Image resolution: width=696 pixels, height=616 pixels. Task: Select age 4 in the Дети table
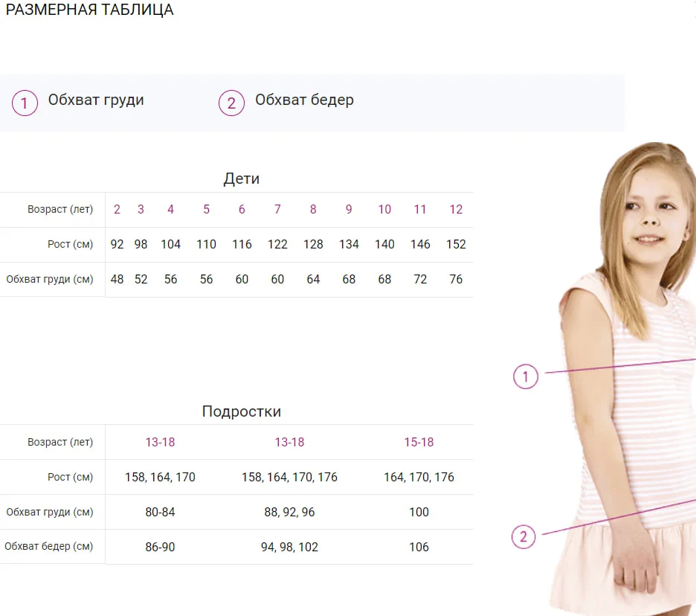pyautogui.click(x=170, y=209)
